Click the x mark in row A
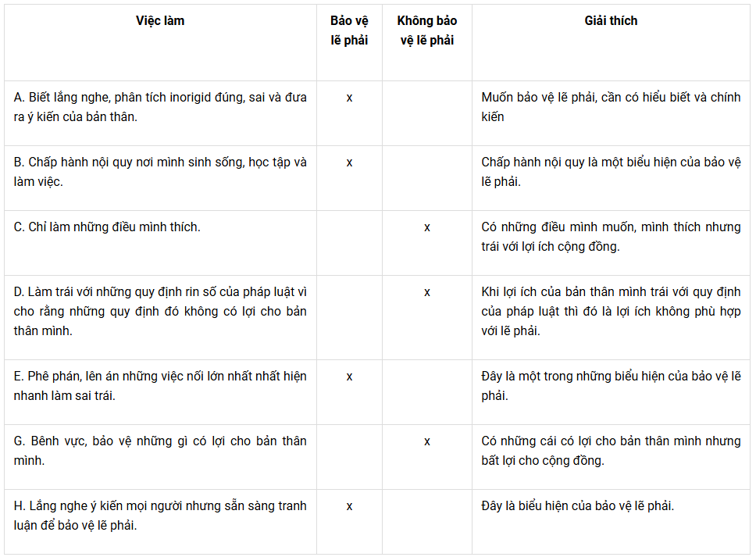This screenshot has height=557, width=756. coord(349,98)
